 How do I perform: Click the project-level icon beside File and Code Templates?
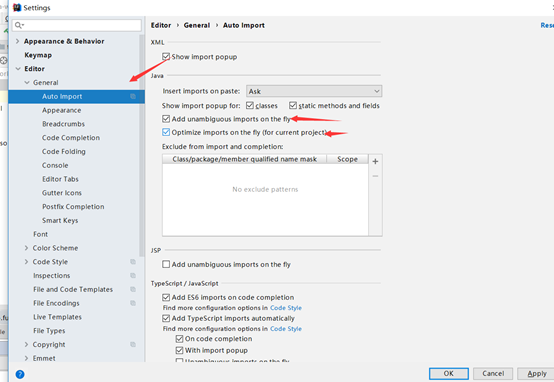pyautogui.click(x=133, y=289)
